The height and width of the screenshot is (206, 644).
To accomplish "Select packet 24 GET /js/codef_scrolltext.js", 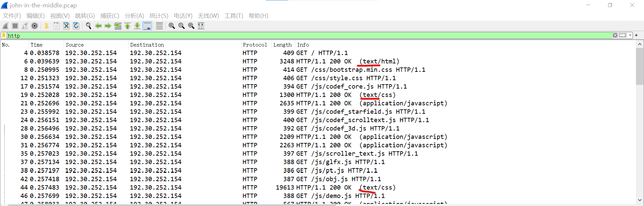I will pyautogui.click(x=317, y=120).
